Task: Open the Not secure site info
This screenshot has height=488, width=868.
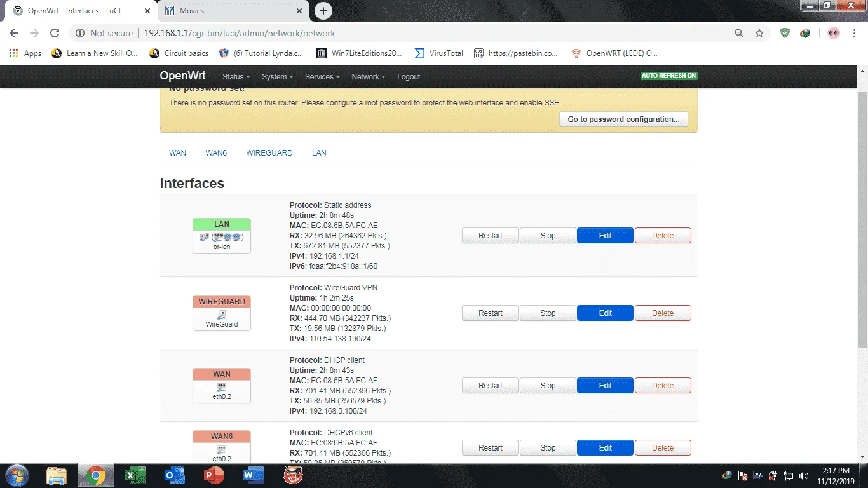Action: [105, 33]
